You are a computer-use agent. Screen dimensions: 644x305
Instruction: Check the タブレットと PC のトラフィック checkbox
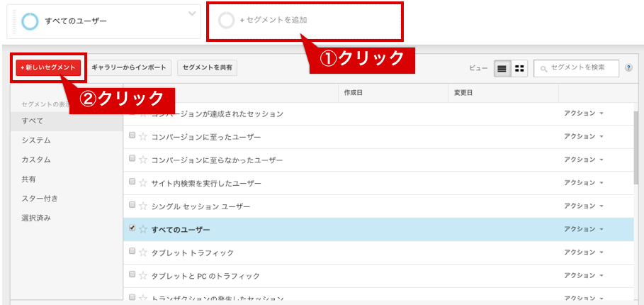click(x=132, y=274)
